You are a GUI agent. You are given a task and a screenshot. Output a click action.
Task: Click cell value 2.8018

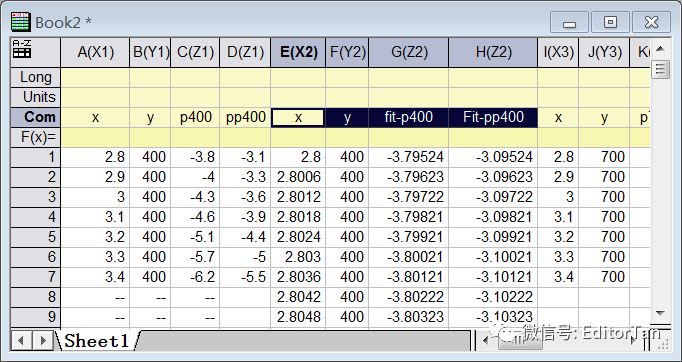tap(299, 217)
